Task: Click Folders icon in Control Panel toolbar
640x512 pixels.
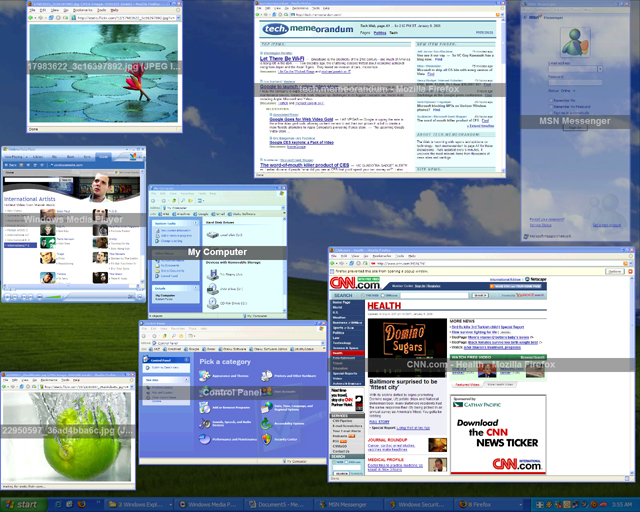Action: (x=181, y=336)
